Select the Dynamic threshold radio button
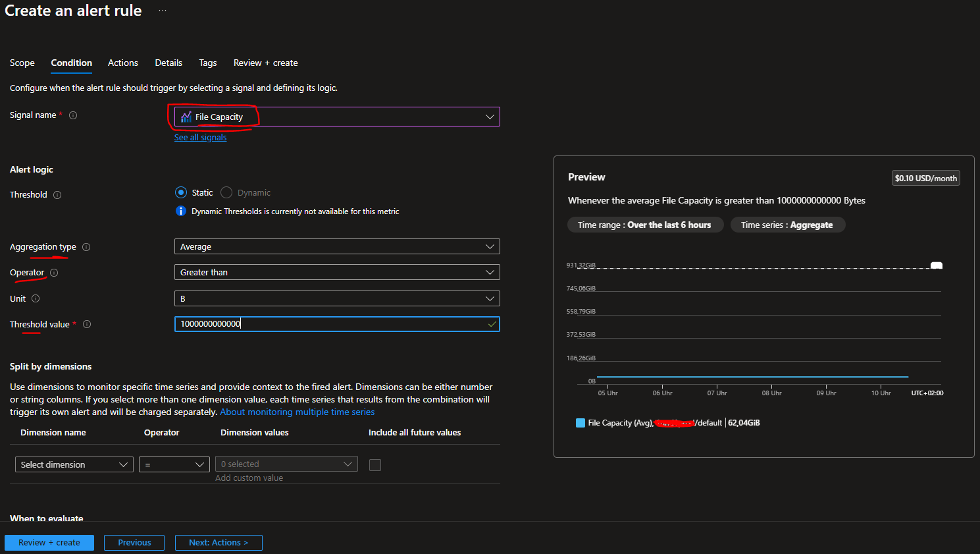This screenshot has height=554, width=980. click(226, 192)
